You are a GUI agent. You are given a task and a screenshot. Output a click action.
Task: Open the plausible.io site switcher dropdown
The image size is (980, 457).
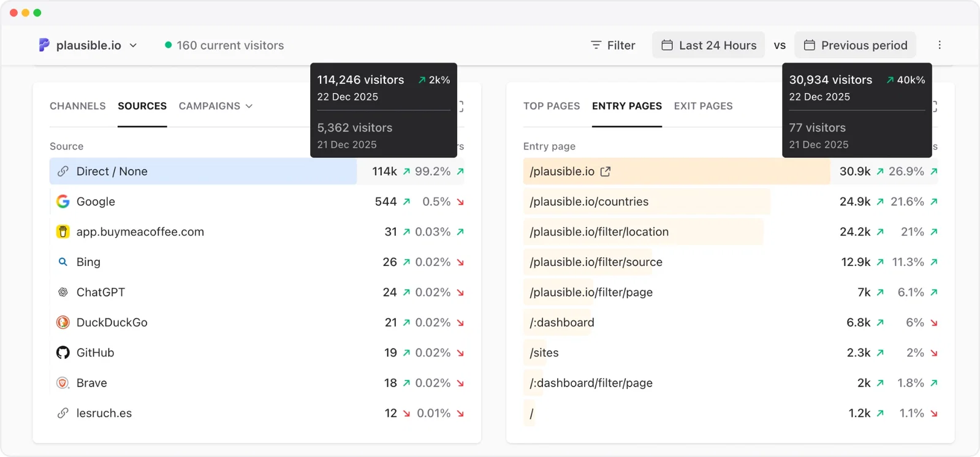coord(88,45)
